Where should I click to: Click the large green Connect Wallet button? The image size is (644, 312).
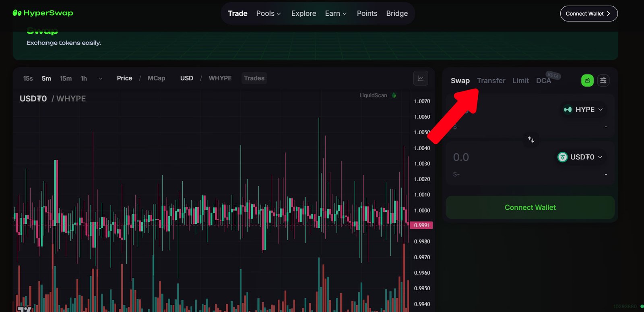530,207
